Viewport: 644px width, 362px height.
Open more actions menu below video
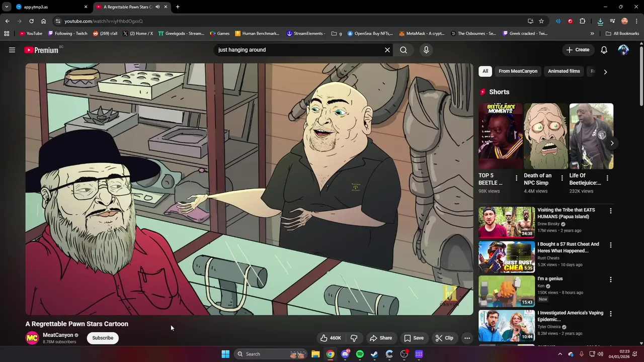point(467,338)
